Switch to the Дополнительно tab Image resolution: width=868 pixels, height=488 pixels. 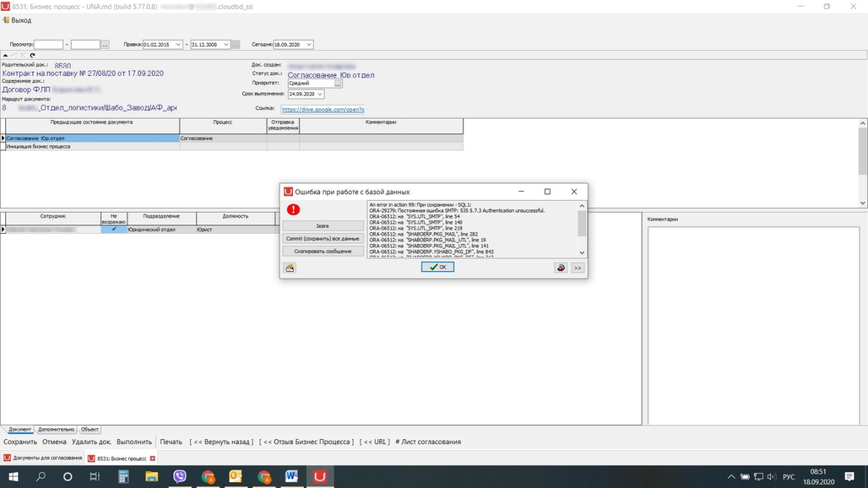click(x=56, y=429)
